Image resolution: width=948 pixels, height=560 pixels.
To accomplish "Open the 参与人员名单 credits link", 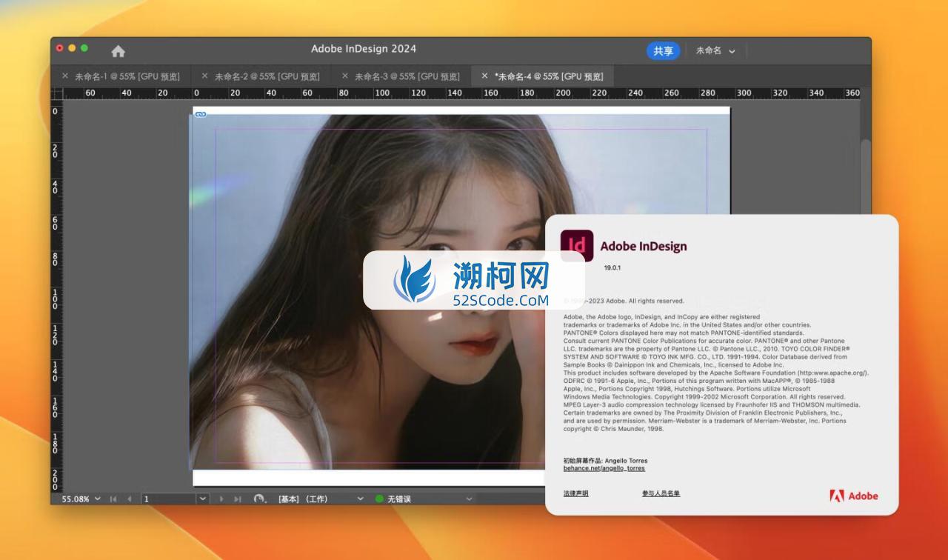I will point(661,493).
